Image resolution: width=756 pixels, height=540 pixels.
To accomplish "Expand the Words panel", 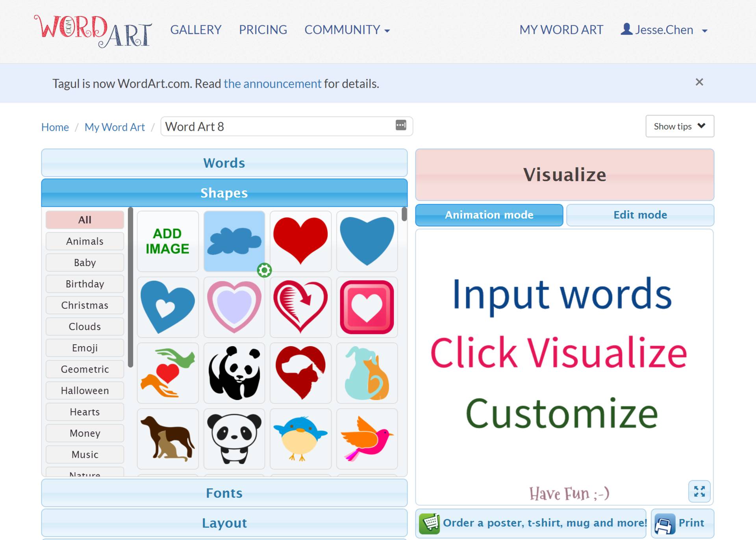I will tap(224, 163).
